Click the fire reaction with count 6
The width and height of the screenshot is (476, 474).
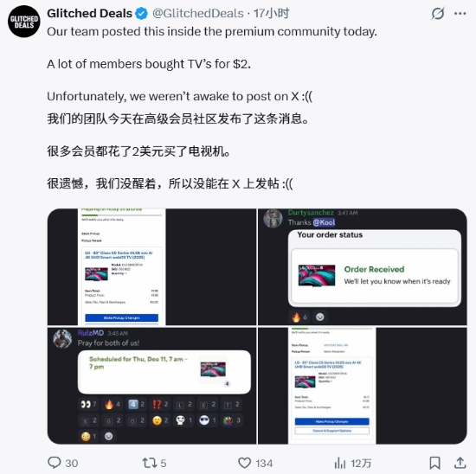[299, 317]
